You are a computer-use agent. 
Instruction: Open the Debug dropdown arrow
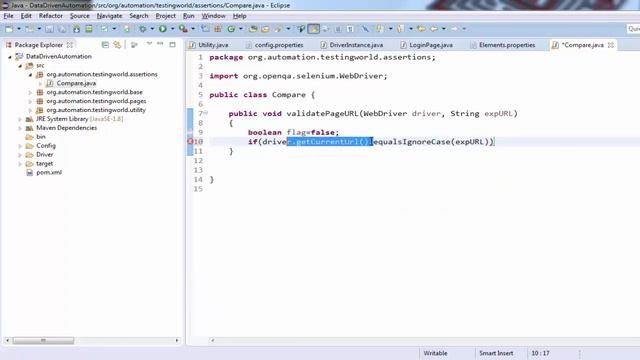tap(152, 29)
